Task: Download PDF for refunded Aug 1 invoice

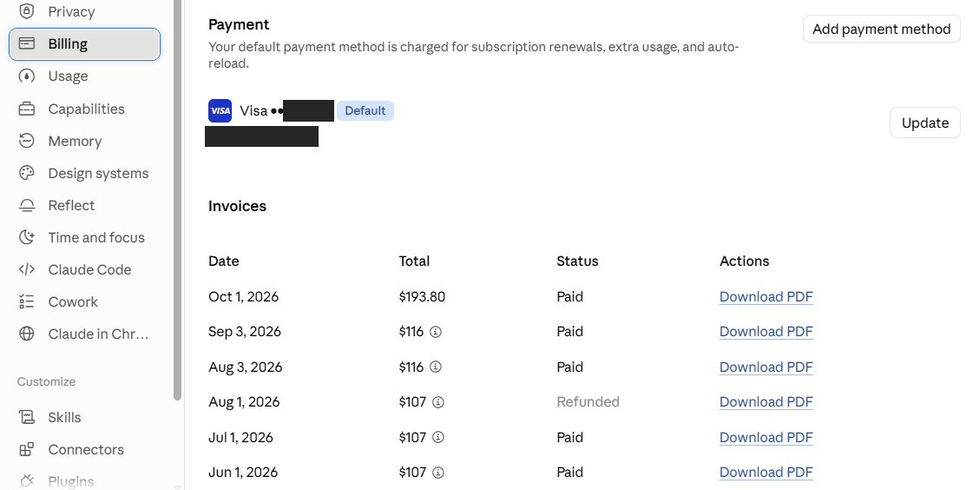Action: (766, 401)
